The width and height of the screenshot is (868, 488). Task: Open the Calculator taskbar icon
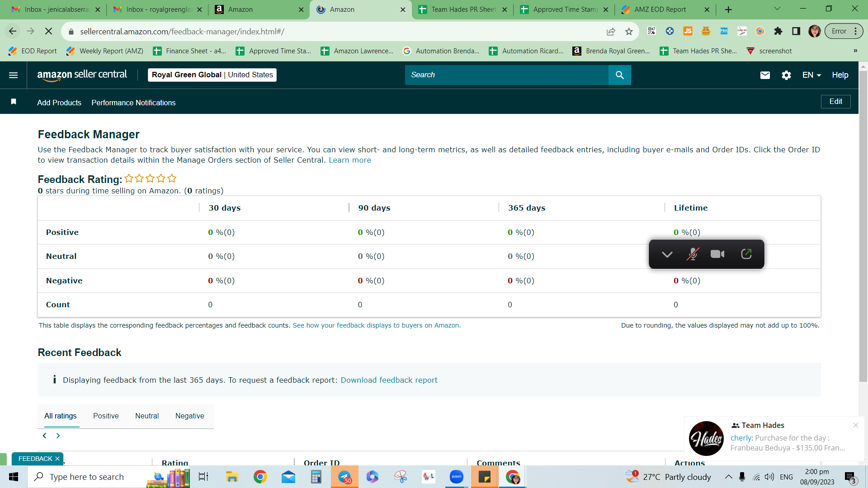point(316,477)
